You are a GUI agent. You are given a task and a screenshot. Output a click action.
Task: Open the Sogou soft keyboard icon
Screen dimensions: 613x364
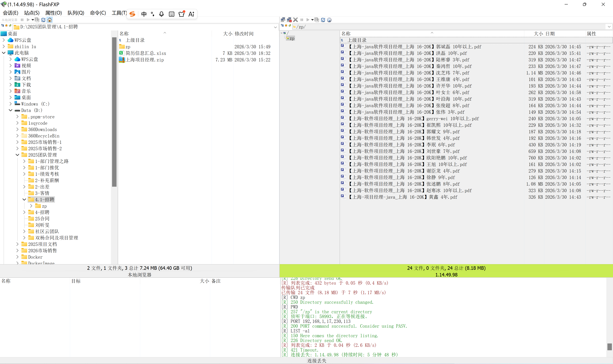[x=172, y=14]
